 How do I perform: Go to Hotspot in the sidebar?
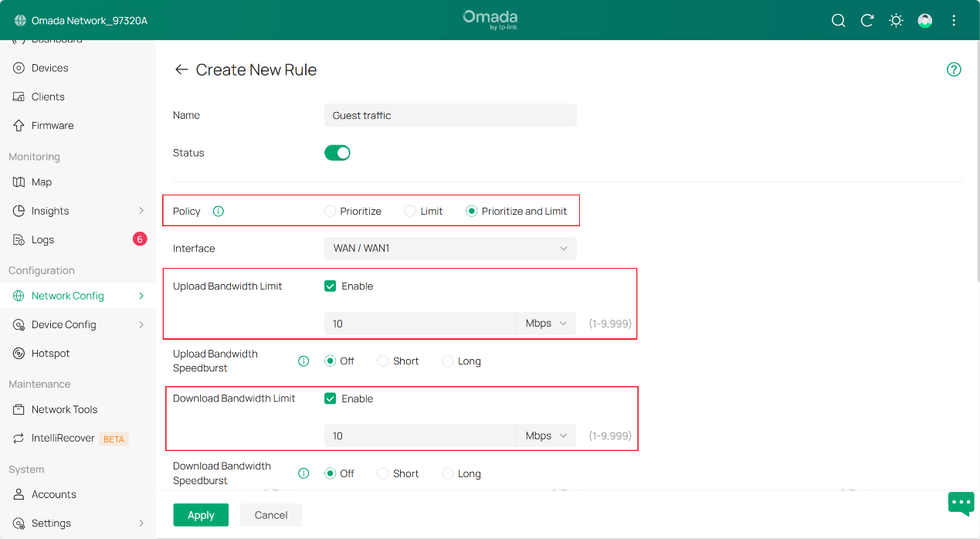tap(51, 353)
